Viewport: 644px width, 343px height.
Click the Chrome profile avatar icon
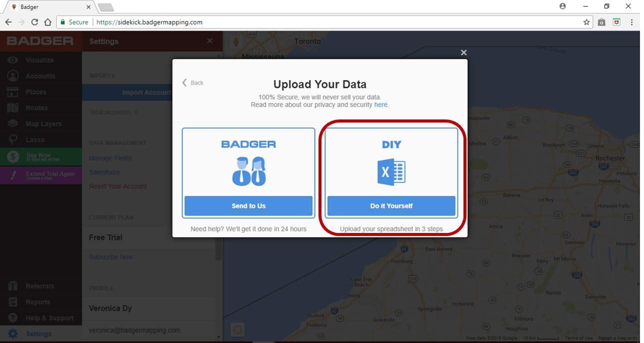563,6
